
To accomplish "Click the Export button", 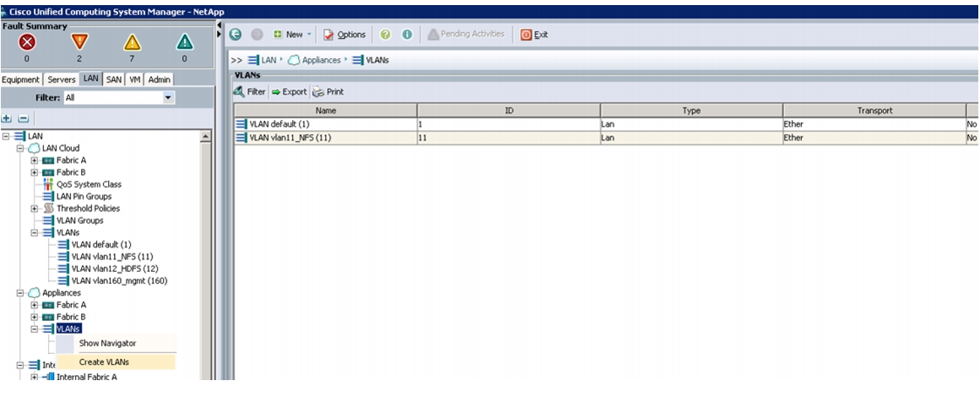I will coord(289,91).
